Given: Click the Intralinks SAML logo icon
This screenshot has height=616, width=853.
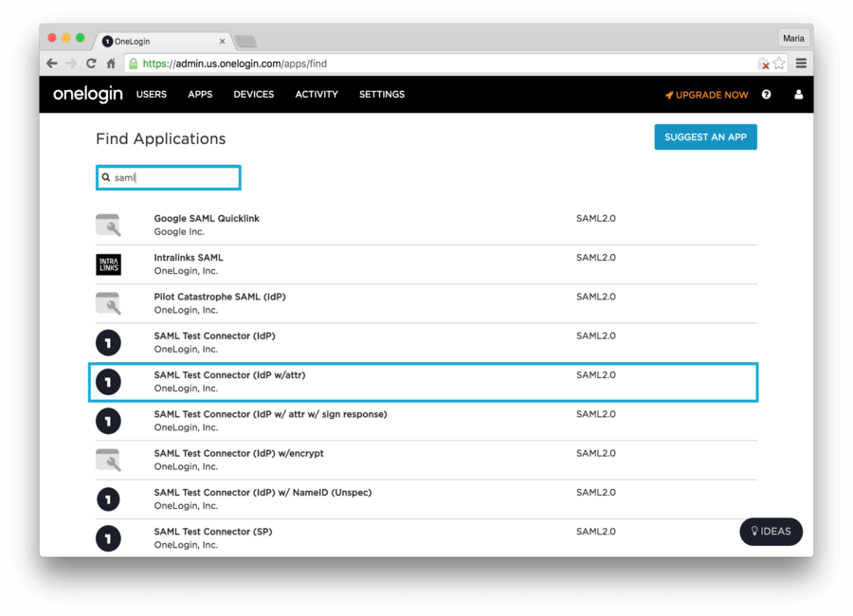Looking at the screenshot, I should (109, 264).
